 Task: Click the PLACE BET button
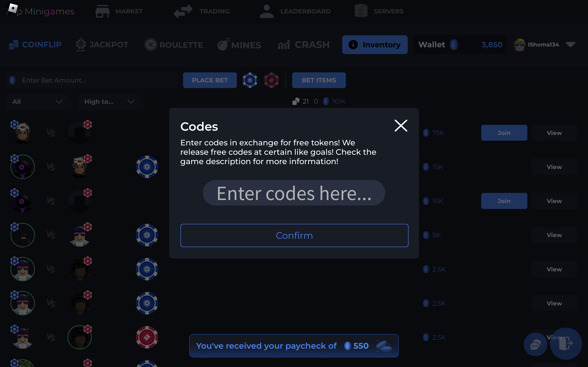(209, 80)
